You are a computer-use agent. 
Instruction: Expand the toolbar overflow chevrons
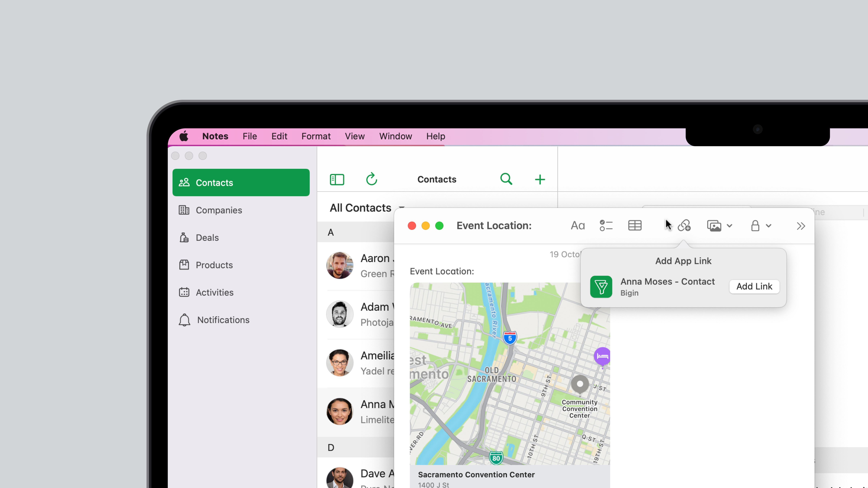[x=801, y=226]
